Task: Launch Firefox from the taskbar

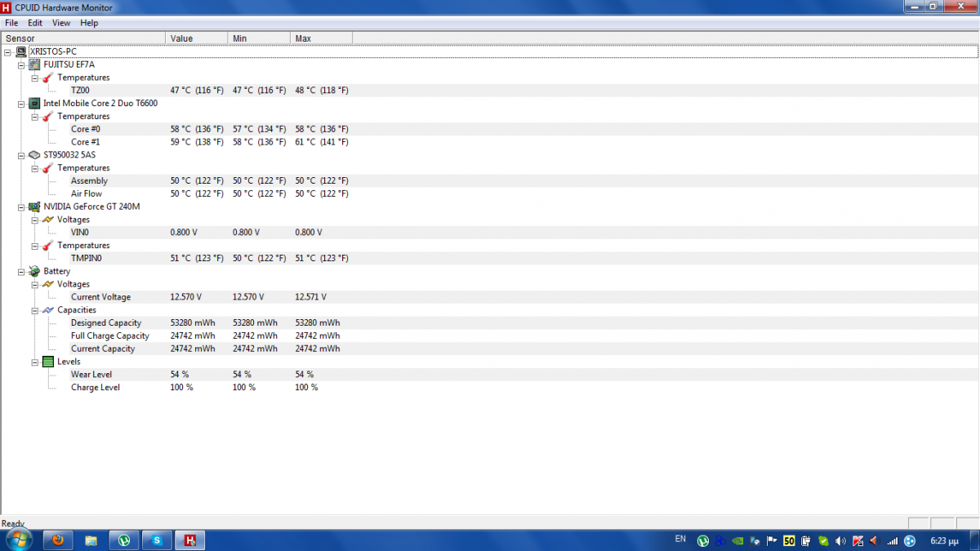Action: click(x=57, y=540)
